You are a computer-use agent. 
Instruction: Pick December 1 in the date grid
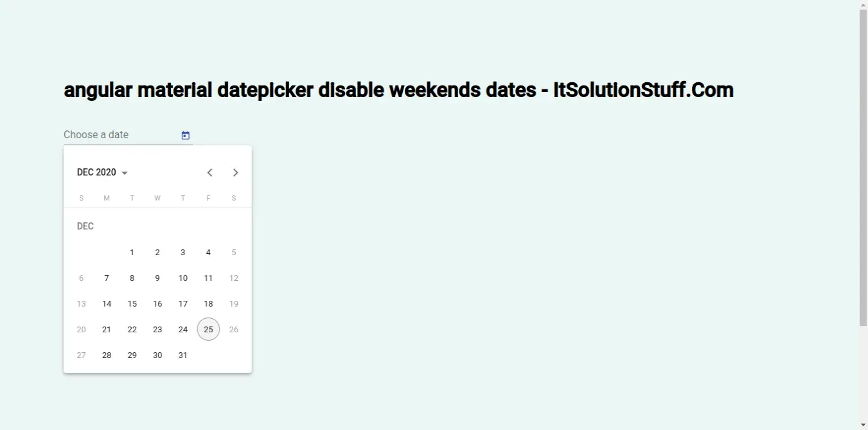132,252
